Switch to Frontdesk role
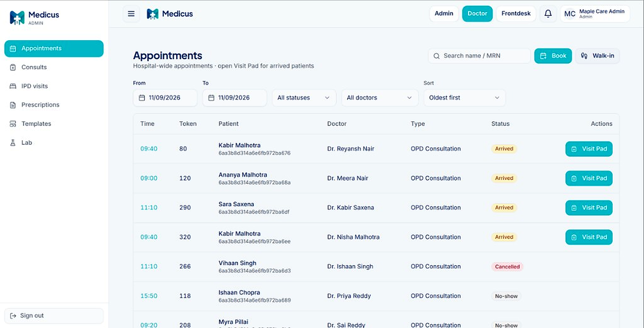This screenshot has height=328, width=644. point(516,13)
